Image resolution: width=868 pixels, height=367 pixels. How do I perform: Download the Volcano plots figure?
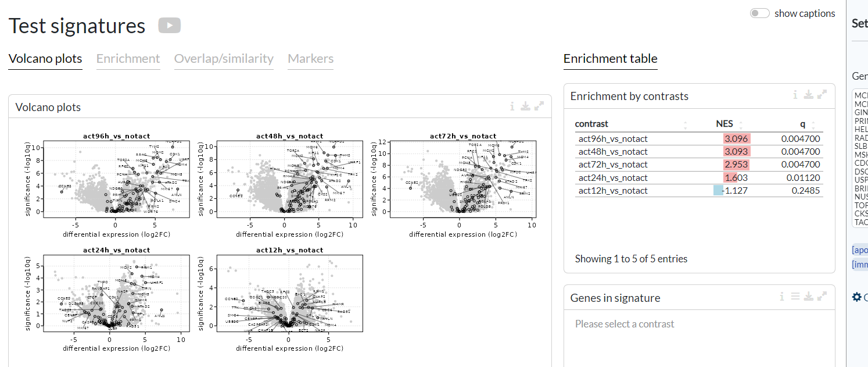pyautogui.click(x=525, y=106)
